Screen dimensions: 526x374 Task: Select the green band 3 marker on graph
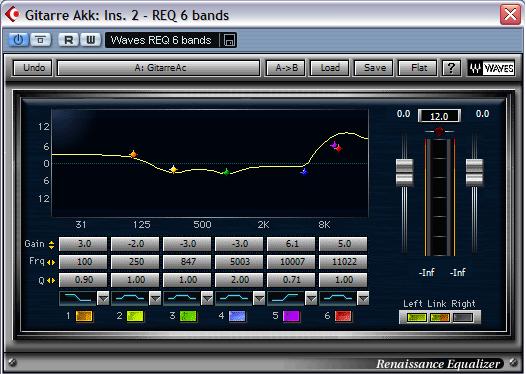[x=226, y=172]
